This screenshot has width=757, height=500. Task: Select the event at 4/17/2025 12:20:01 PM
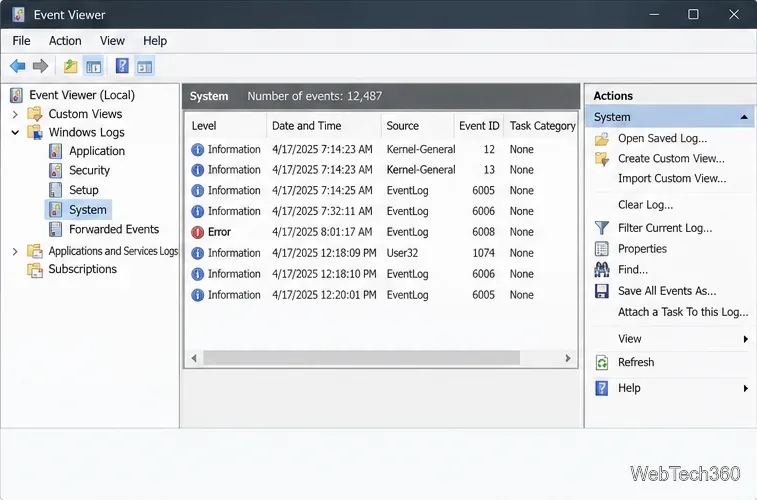click(381, 295)
